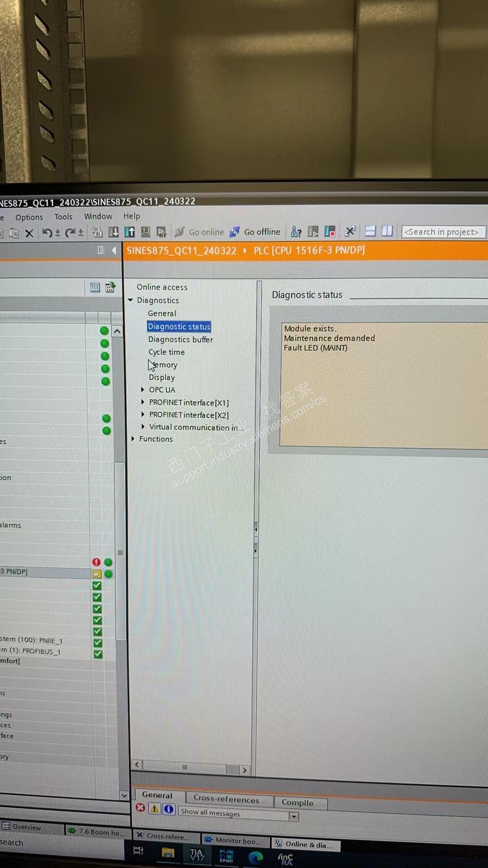The height and width of the screenshot is (868, 488).
Task: Click Download to device icon
Action: pos(113,232)
